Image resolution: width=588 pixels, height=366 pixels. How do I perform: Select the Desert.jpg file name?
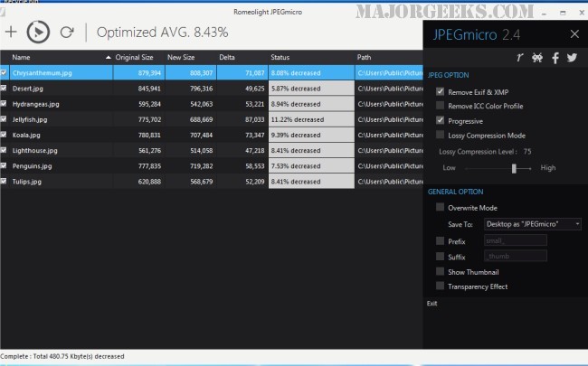[x=28, y=89]
